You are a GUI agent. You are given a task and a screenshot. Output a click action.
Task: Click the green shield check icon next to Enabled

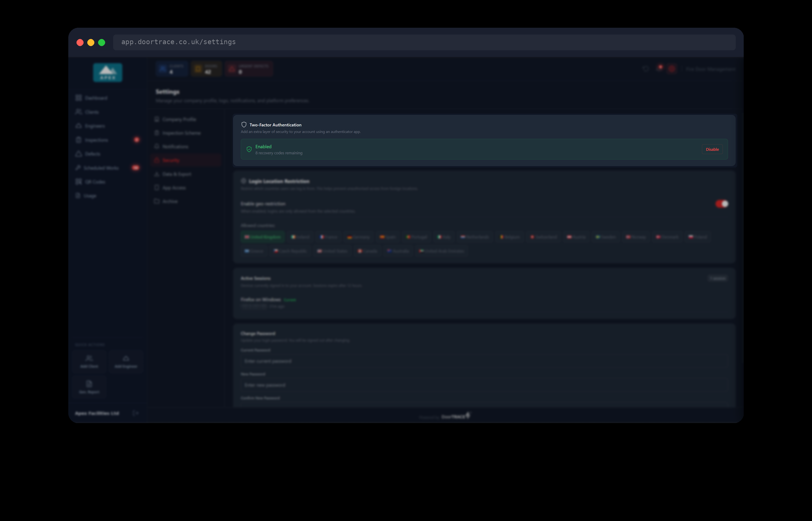[249, 149]
